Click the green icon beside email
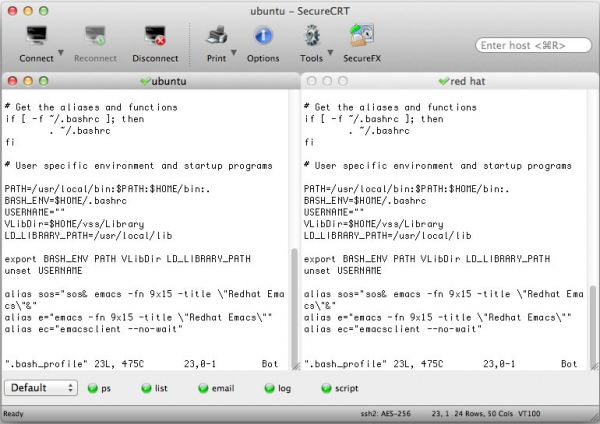This screenshot has height=424, width=600. (x=203, y=388)
